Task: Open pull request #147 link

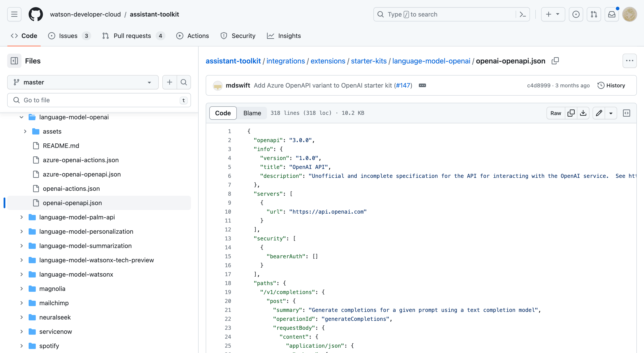Action: click(403, 85)
